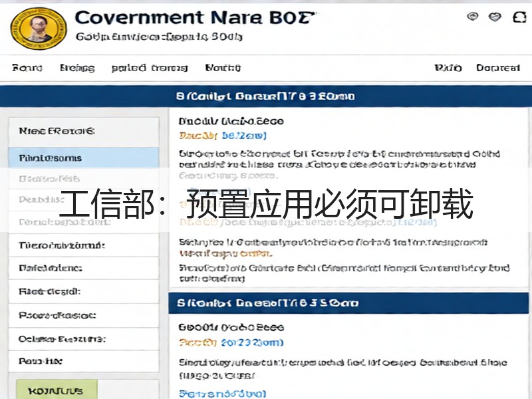Click the heart icon in header
532x399 pixels.
click(x=495, y=17)
